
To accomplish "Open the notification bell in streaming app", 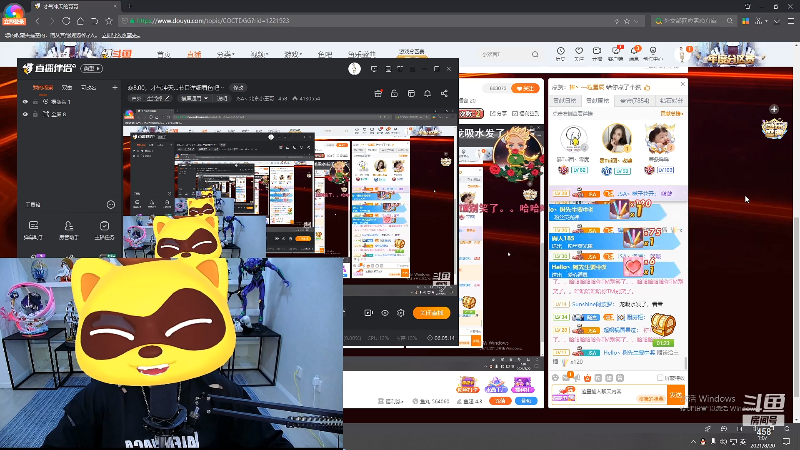I will 428,93.
